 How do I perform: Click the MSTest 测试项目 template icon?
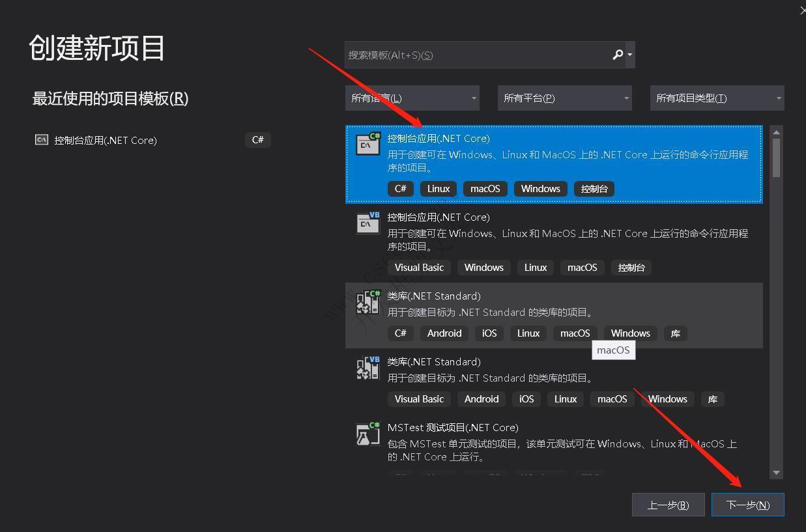coord(367,434)
